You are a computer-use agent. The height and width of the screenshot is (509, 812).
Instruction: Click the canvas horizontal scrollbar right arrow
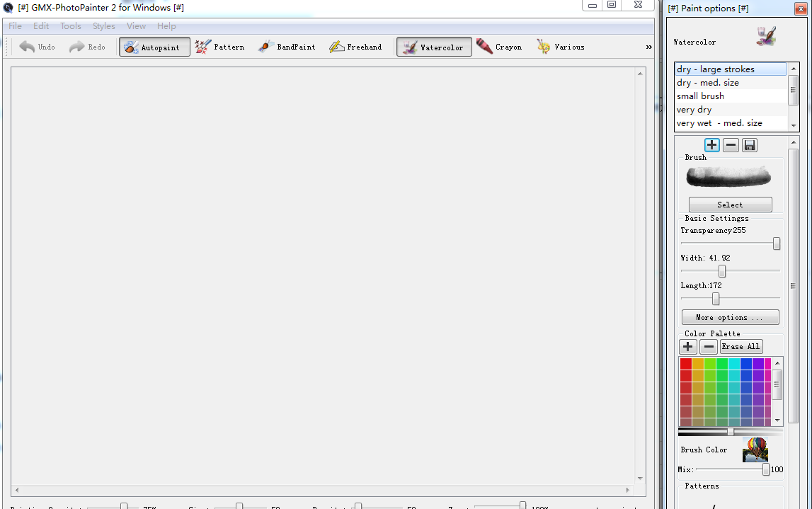coord(628,489)
